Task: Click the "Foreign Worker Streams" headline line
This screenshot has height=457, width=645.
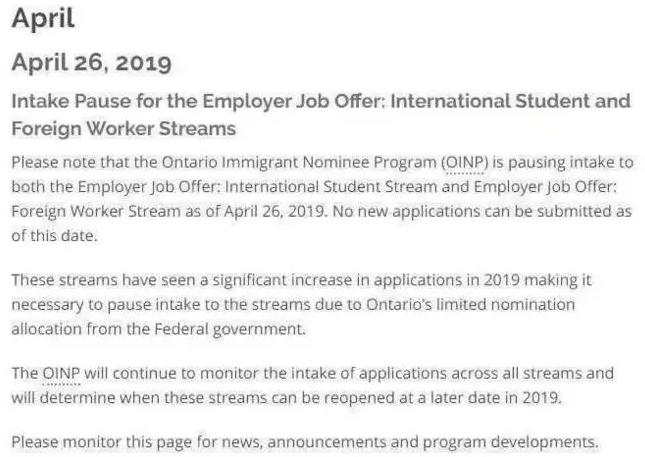Action: point(123,129)
